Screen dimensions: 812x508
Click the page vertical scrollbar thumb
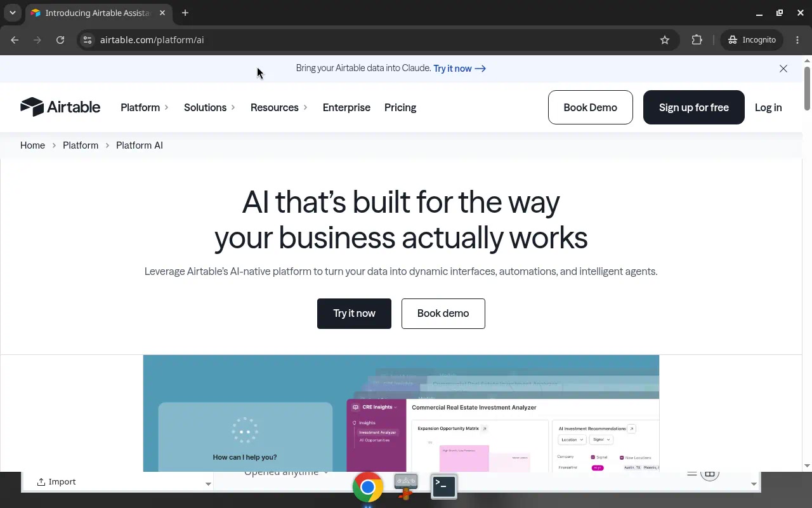(807, 88)
